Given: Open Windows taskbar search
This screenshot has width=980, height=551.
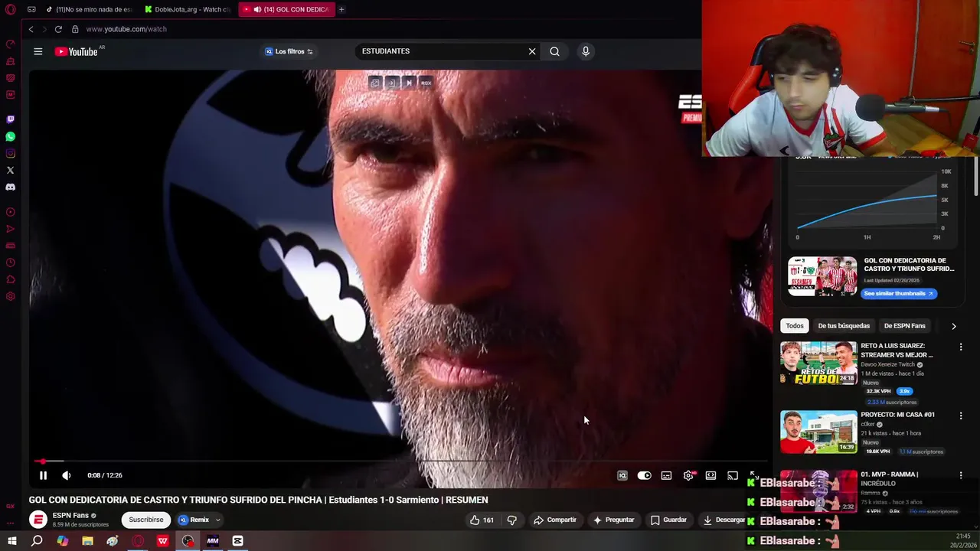Looking at the screenshot, I should click(37, 541).
